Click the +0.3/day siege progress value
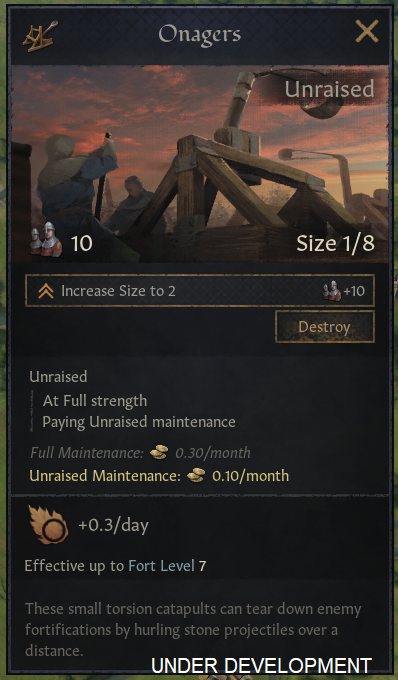This screenshot has height=680, width=398. (114, 525)
